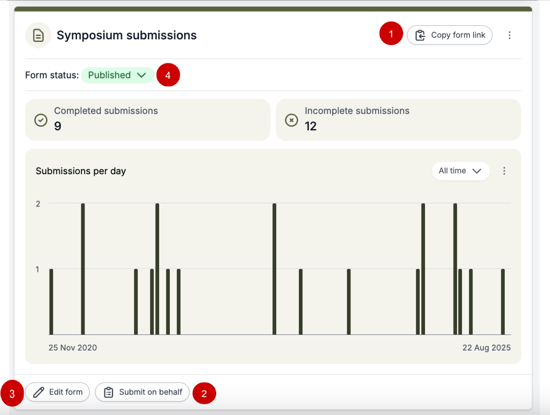Click the checkmark icon for Completed submissions
The width and height of the screenshot is (550, 415).
[41, 120]
